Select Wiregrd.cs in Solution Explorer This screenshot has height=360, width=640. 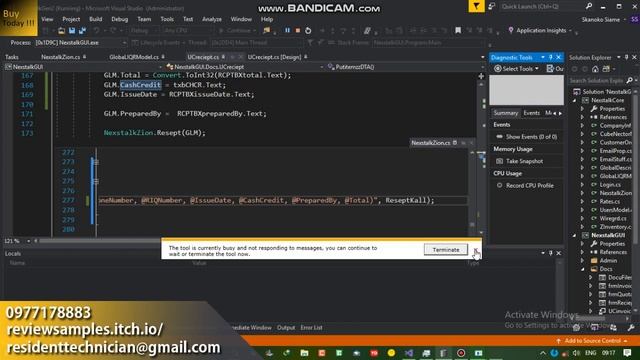click(x=612, y=219)
